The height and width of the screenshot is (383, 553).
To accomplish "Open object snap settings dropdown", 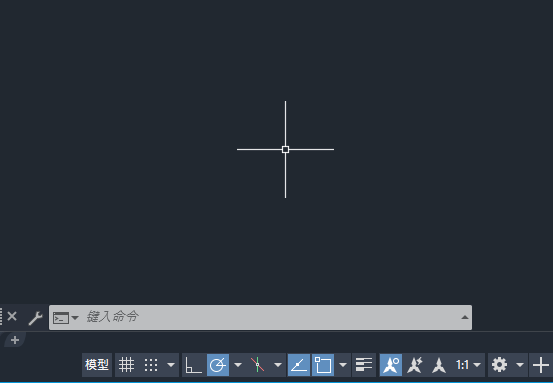I will pos(343,365).
